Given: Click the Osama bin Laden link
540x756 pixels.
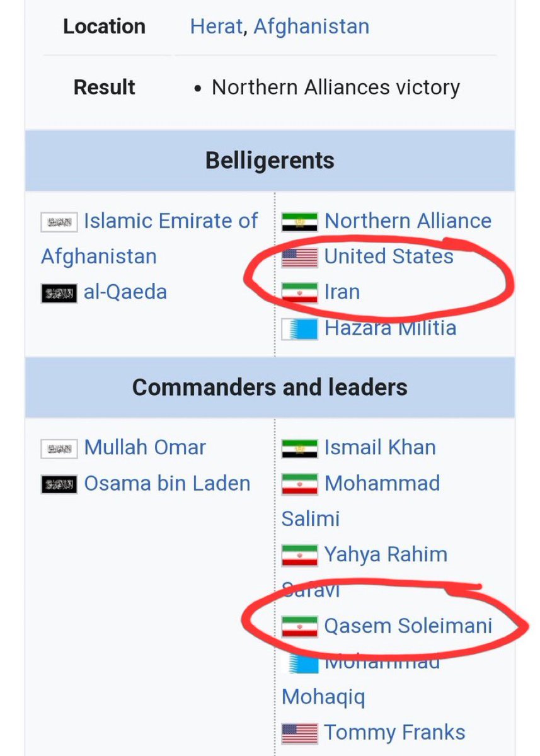Looking at the screenshot, I should 167,483.
